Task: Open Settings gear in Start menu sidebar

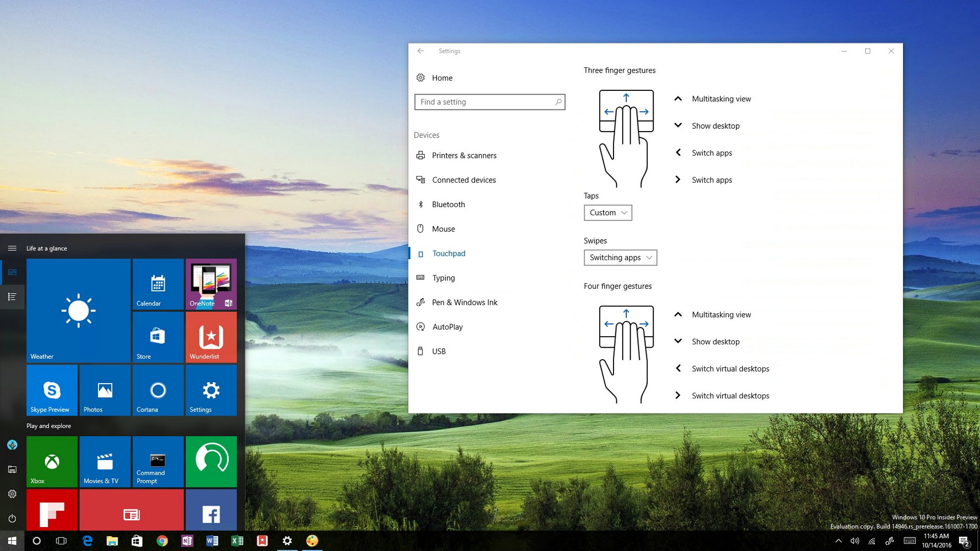Action: click(12, 494)
